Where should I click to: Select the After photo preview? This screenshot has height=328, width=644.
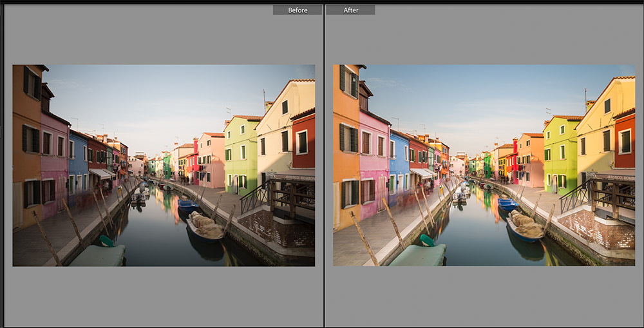click(484, 165)
